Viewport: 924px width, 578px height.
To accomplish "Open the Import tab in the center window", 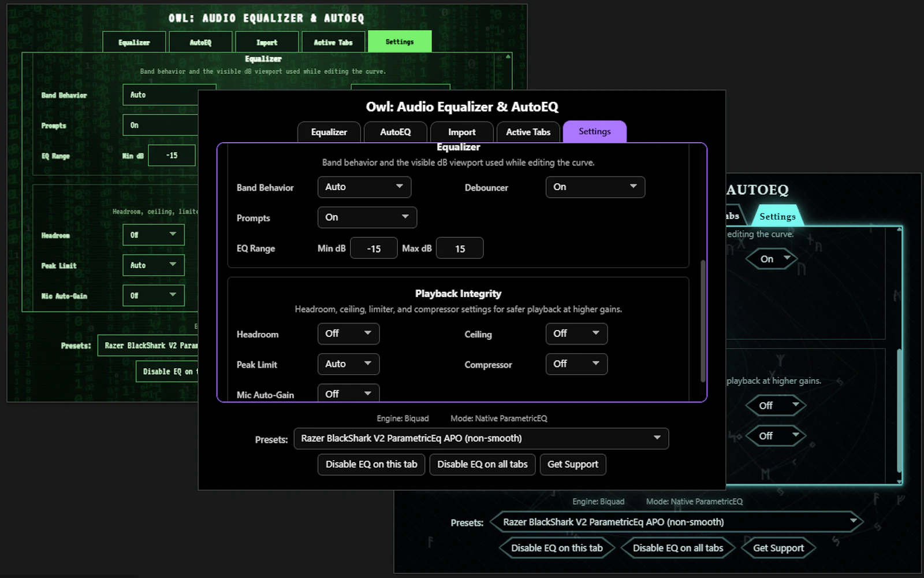I will [x=462, y=132].
